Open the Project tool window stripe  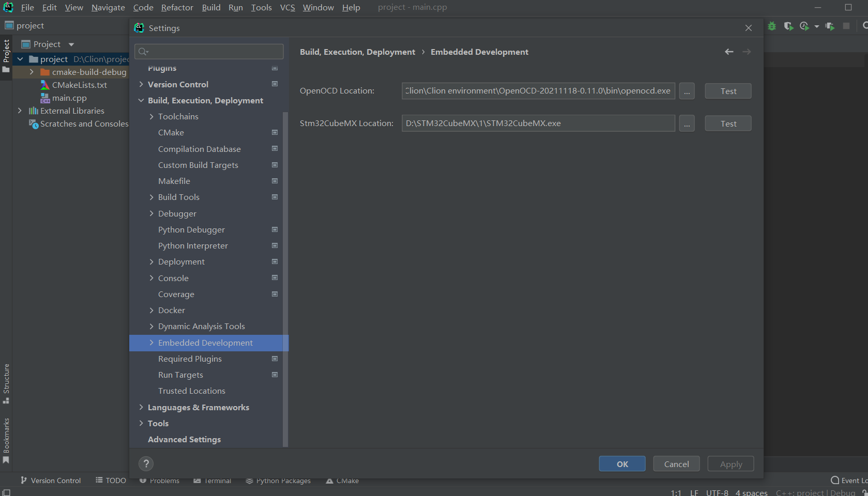point(6,56)
